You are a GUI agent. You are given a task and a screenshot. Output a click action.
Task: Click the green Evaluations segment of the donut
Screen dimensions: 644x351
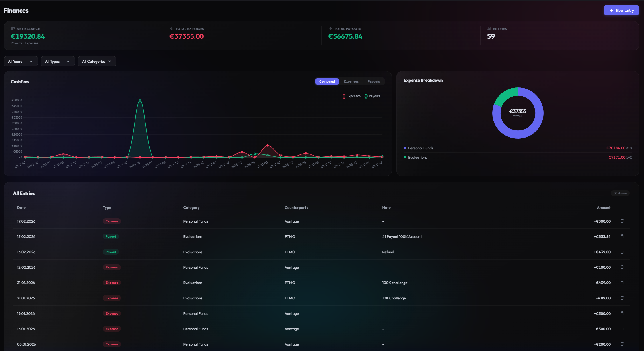pos(504,94)
